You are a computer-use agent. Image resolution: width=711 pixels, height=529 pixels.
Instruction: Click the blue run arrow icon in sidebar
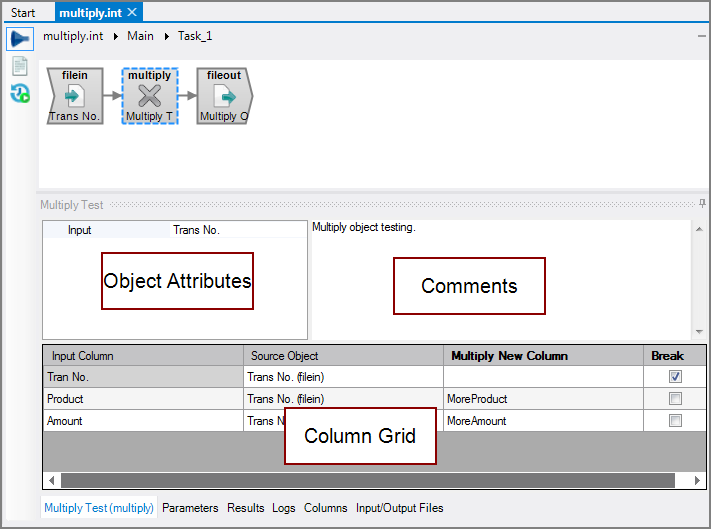click(20, 38)
